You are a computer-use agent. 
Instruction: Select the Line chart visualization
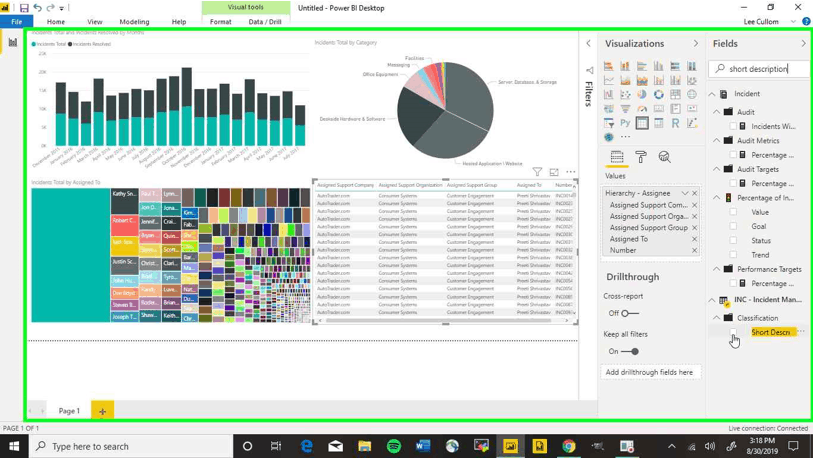coord(609,81)
